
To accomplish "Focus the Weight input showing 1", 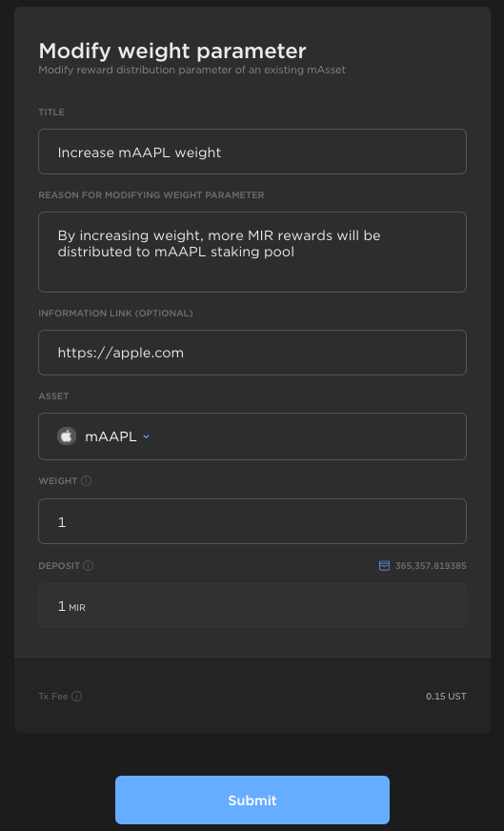I will [x=252, y=521].
